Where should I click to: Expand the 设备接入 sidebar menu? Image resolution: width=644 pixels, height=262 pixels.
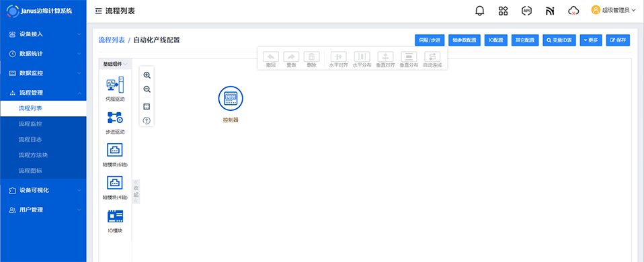tap(43, 34)
